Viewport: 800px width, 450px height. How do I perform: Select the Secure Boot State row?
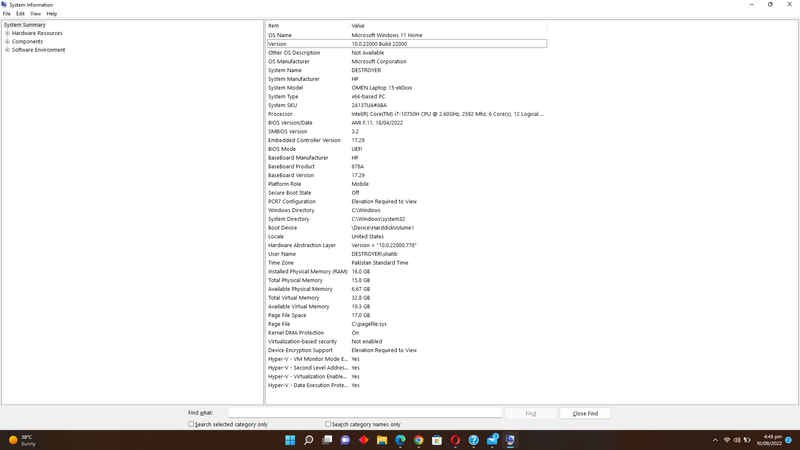(x=407, y=193)
